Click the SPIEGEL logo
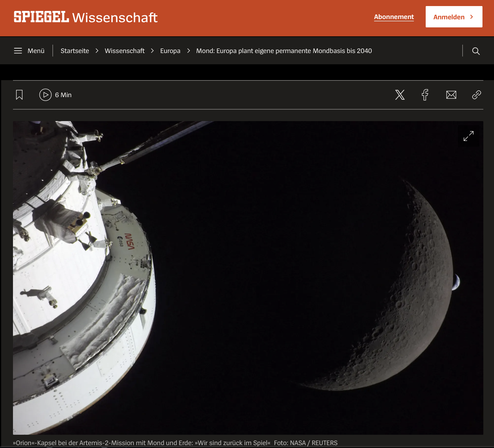 (x=41, y=17)
